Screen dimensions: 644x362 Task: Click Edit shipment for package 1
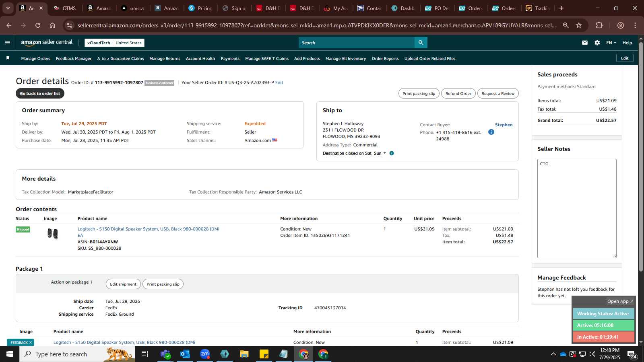pyautogui.click(x=123, y=284)
